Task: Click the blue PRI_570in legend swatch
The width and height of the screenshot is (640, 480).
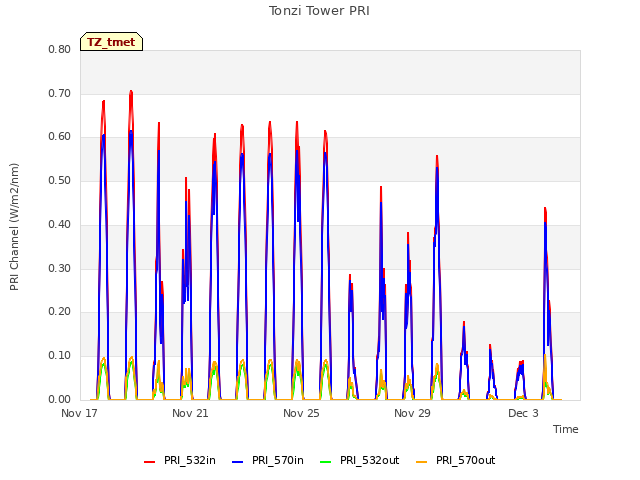Action: [x=238, y=461]
